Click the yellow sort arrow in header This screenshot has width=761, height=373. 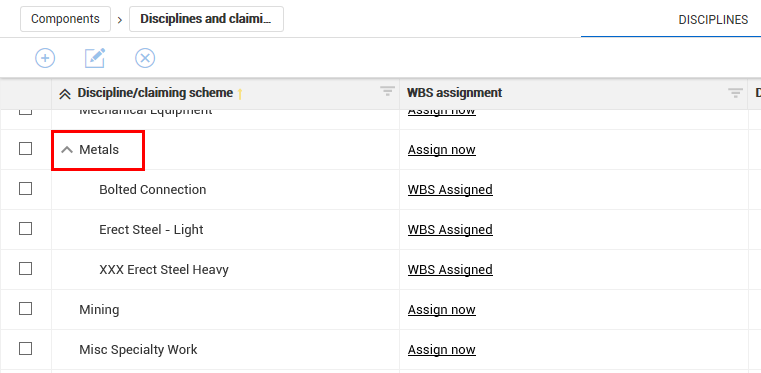[239, 93]
